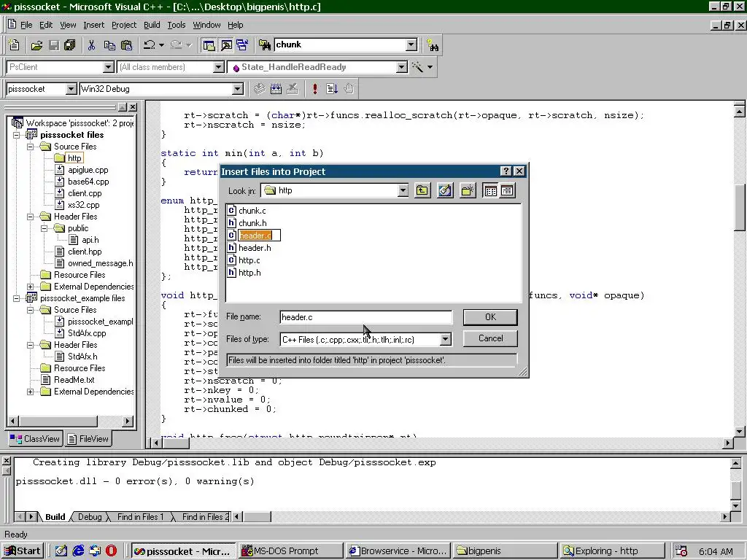Screen dimensions: 747x560
Task: Click Cancel in Insert Files dialog
Action: [490, 338]
